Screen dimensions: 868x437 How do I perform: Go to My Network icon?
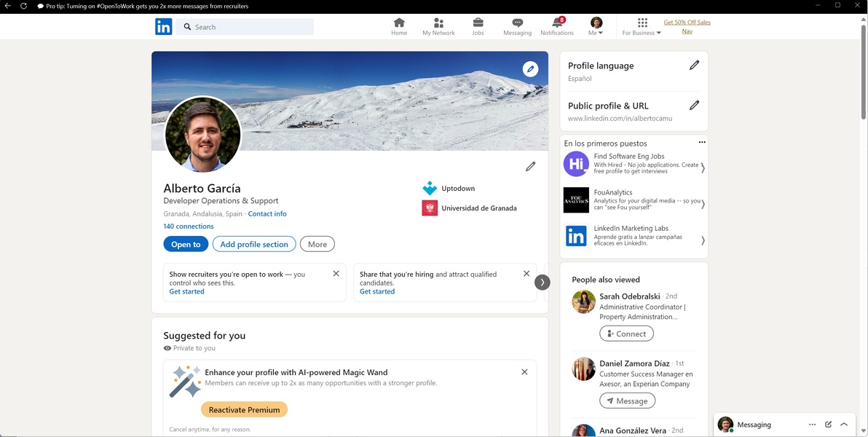point(438,23)
